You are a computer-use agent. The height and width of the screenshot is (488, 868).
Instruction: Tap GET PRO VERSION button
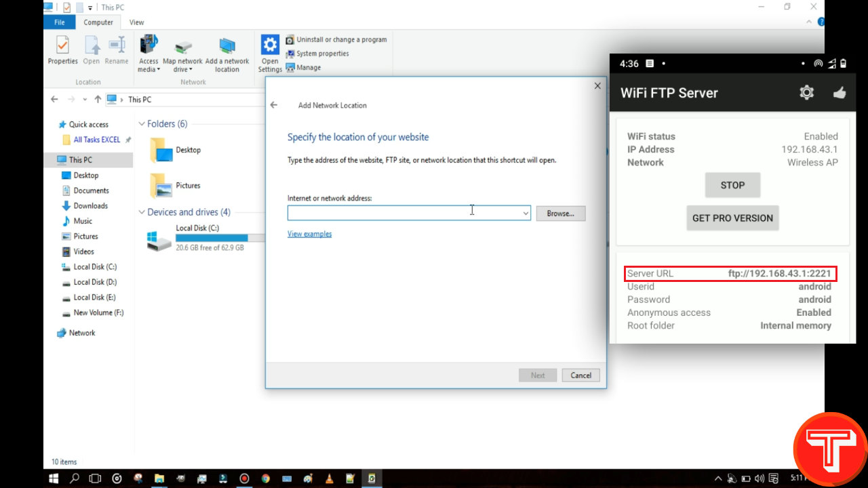tap(732, 218)
